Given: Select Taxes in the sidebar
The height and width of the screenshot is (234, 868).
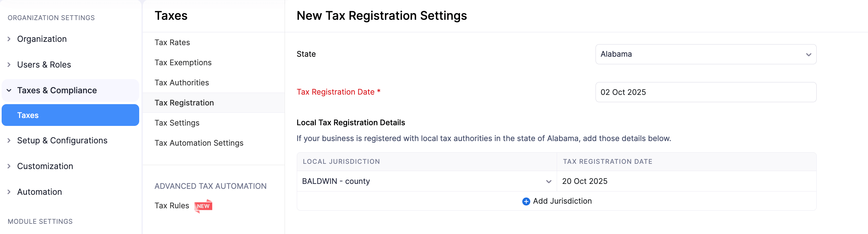Looking at the screenshot, I should (28, 115).
